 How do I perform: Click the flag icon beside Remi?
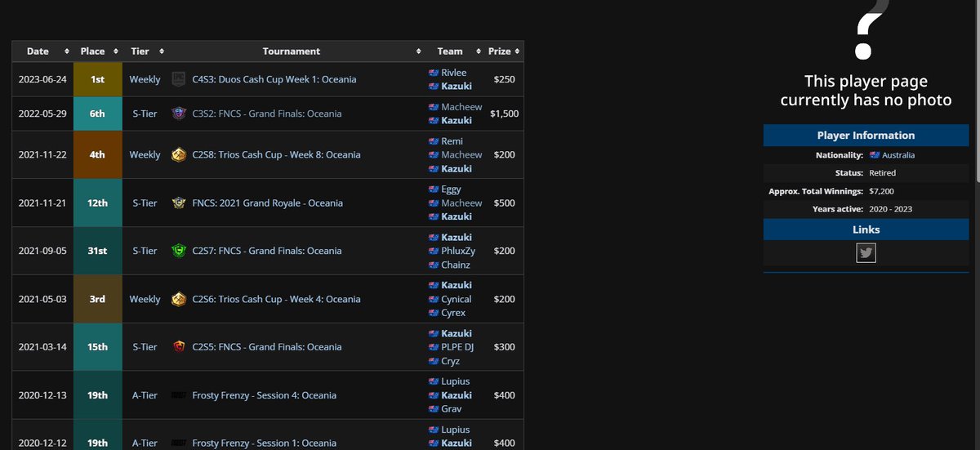[x=434, y=141]
